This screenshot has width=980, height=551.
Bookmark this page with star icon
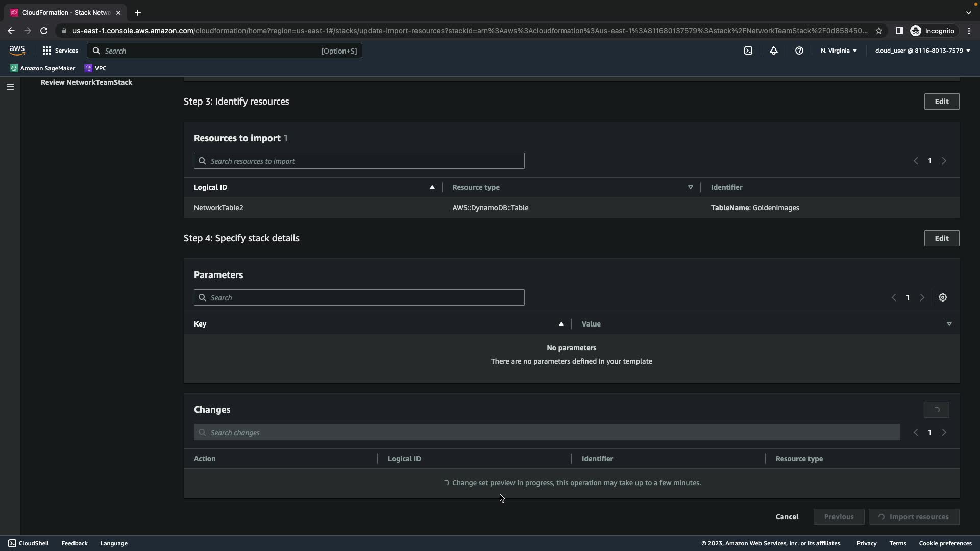click(x=878, y=31)
